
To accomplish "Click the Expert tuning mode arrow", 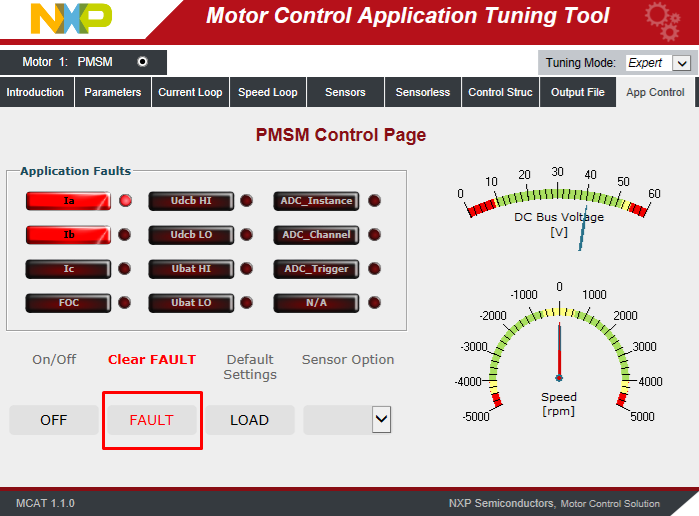I will (682, 63).
